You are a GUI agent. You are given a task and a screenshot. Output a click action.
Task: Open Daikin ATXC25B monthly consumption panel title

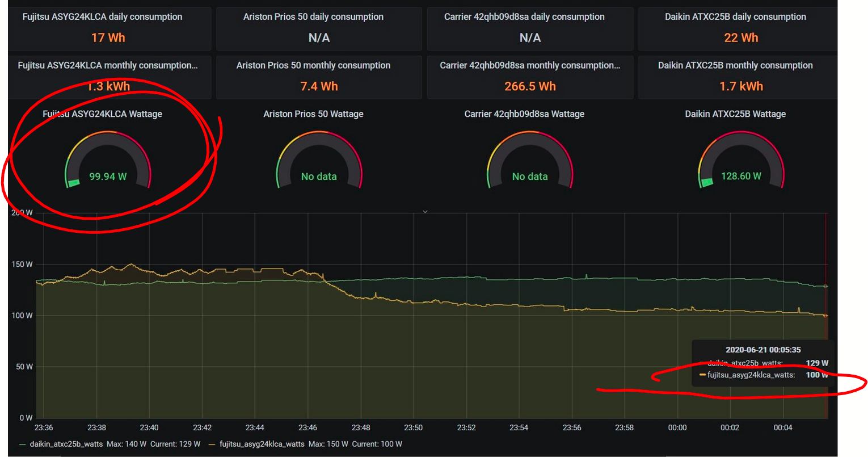(735, 65)
